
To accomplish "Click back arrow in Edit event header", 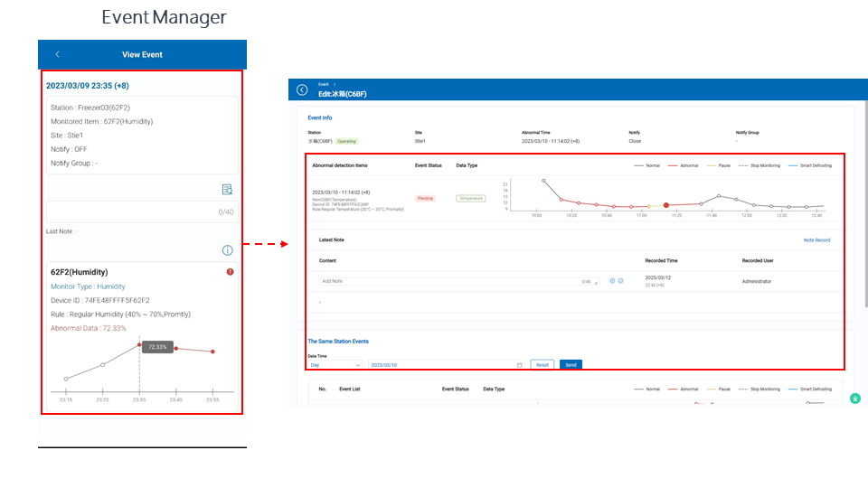I will 302,89.
